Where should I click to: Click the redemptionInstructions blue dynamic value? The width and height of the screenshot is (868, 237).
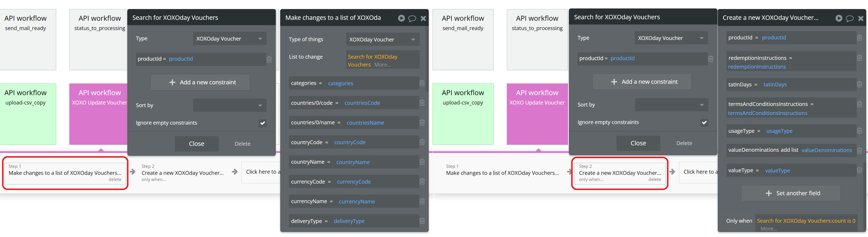click(x=756, y=67)
